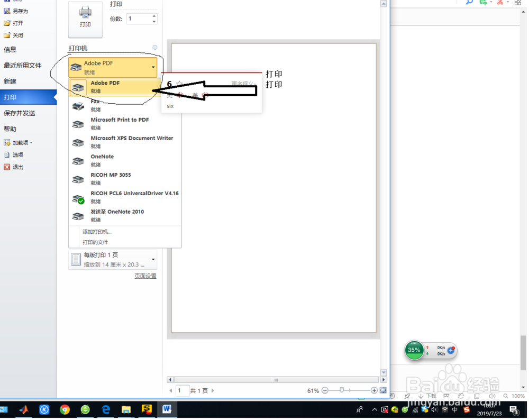This screenshot has width=529, height=420.
Task: Click the blue plus icon on floating widget
Action: [451, 351]
